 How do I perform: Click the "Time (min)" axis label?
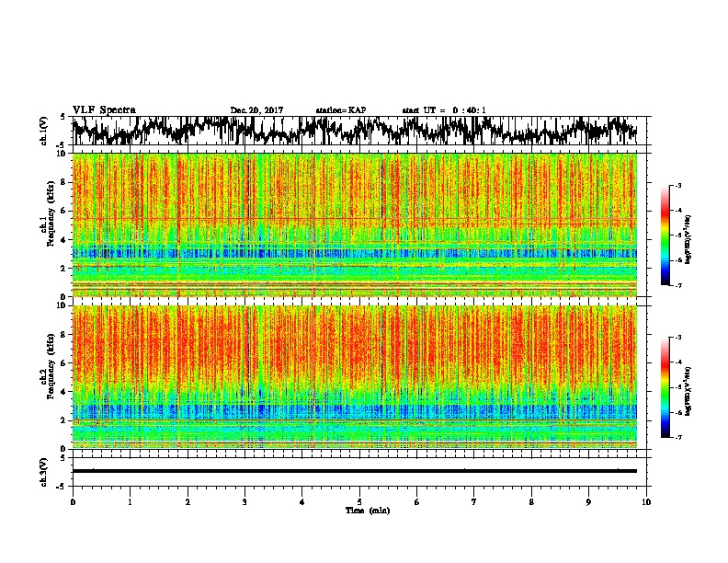click(368, 511)
